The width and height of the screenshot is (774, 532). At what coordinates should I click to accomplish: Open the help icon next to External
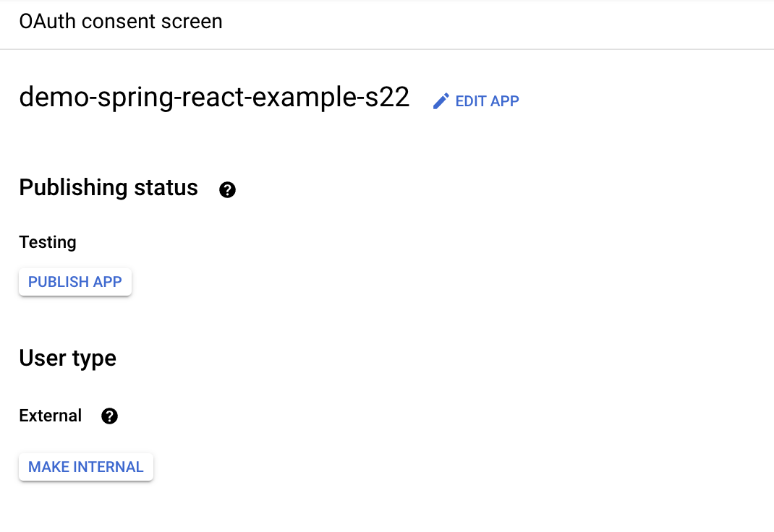coord(109,416)
